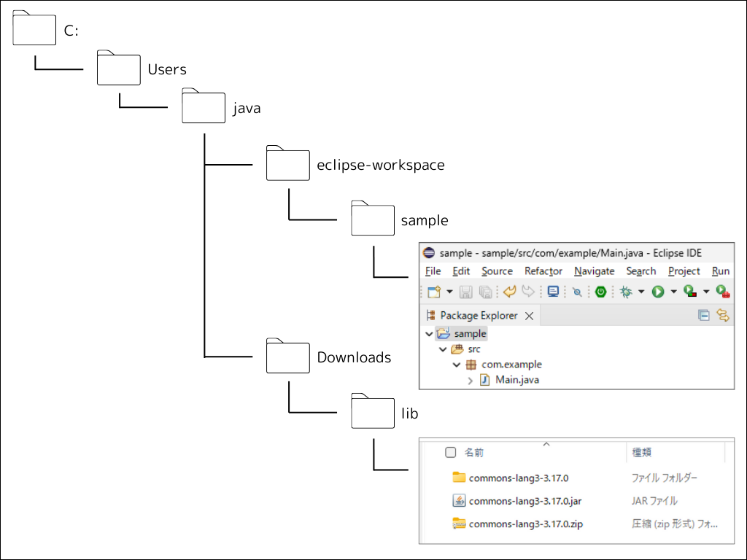Click the commons-lang3-3.17.0.jar file icon
The width and height of the screenshot is (747, 560).
pos(459,500)
